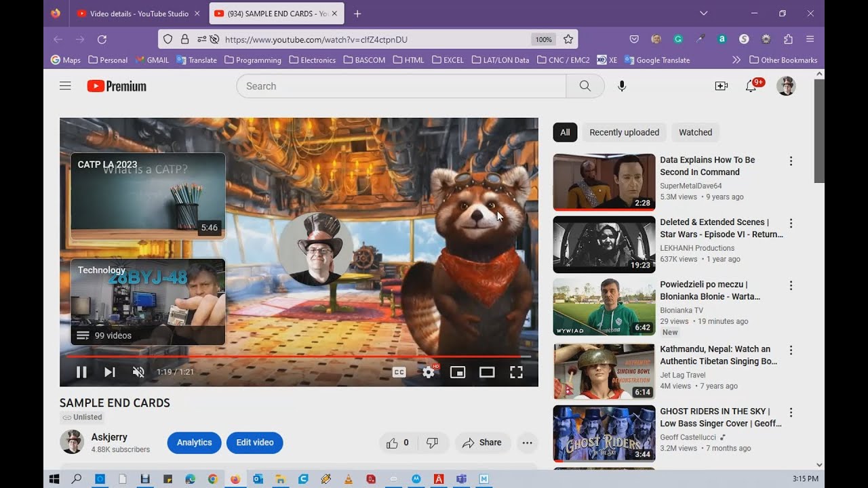Select the Watched filter chip
Image resolution: width=868 pixels, height=488 pixels.
click(x=696, y=132)
